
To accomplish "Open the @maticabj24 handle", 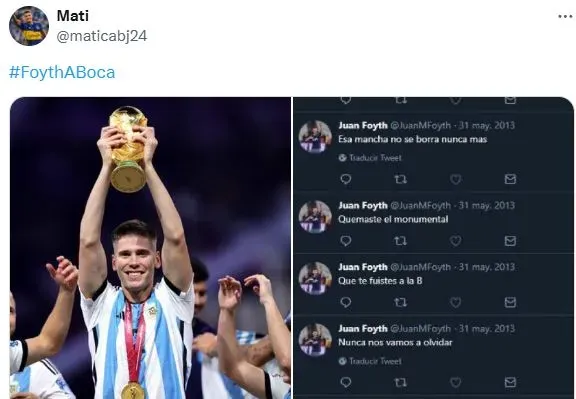I will click(x=102, y=36).
